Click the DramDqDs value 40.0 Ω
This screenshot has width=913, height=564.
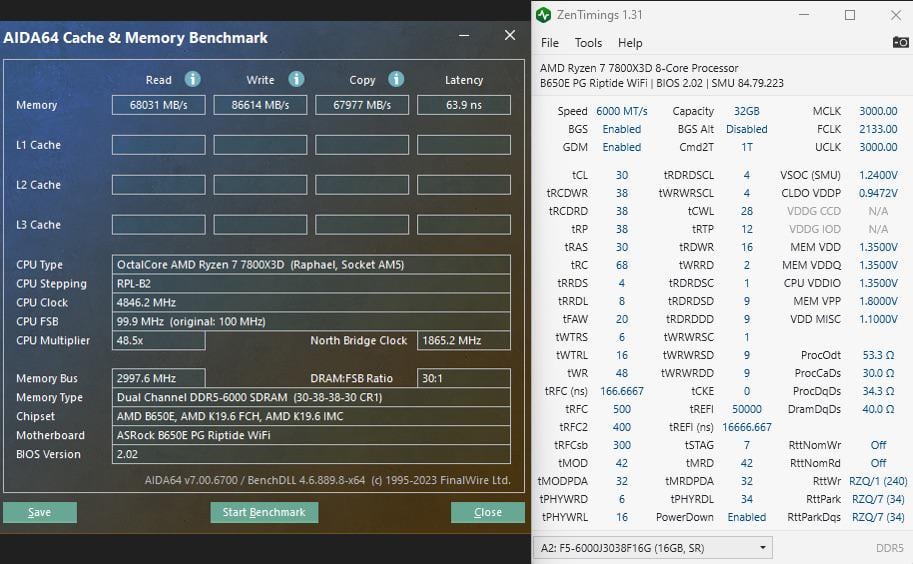[878, 409]
